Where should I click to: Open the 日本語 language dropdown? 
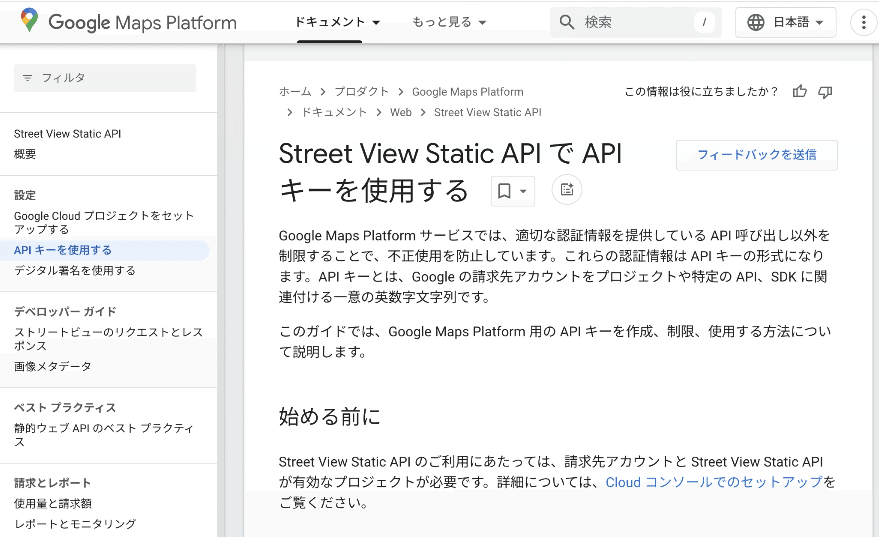pyautogui.click(x=785, y=22)
